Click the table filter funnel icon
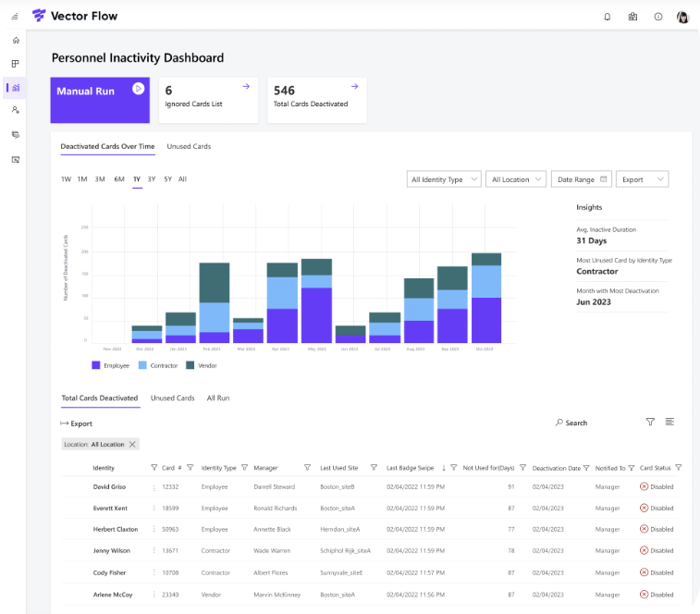The height and width of the screenshot is (614, 700). (650, 422)
